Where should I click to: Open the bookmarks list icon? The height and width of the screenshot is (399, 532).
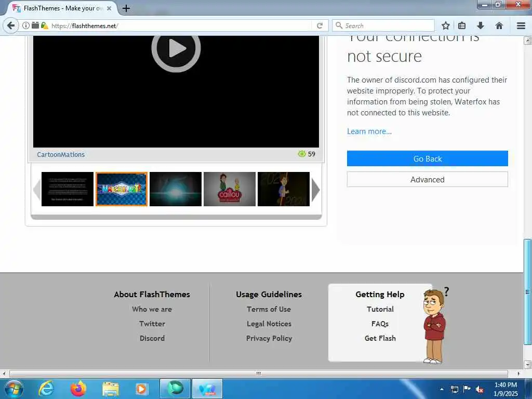(x=462, y=25)
